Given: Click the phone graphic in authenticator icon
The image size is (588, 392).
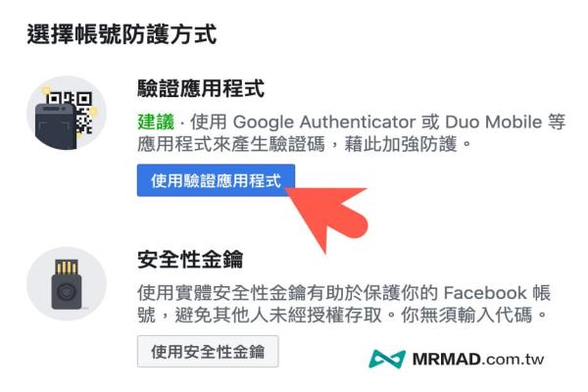Looking at the screenshot, I should (x=55, y=126).
